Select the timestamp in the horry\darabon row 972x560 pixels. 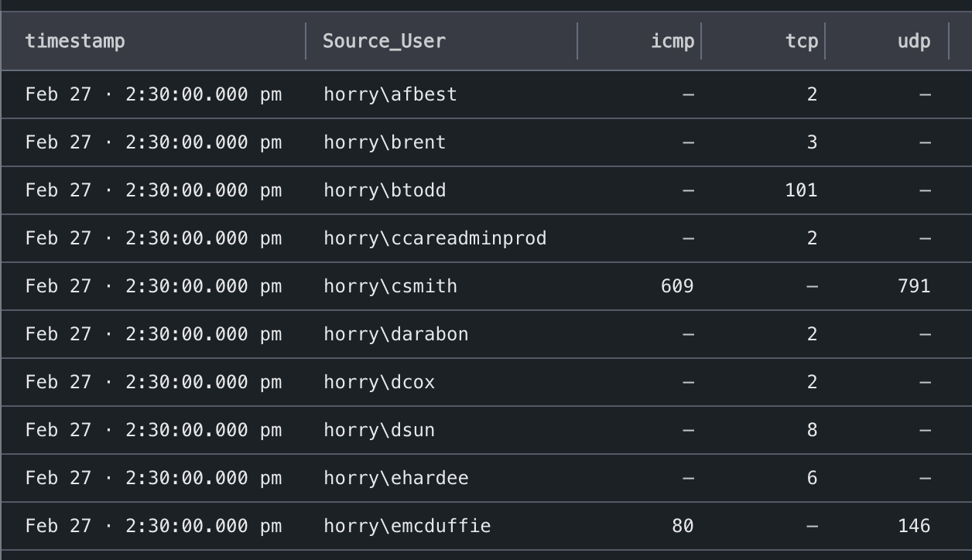[x=153, y=334]
